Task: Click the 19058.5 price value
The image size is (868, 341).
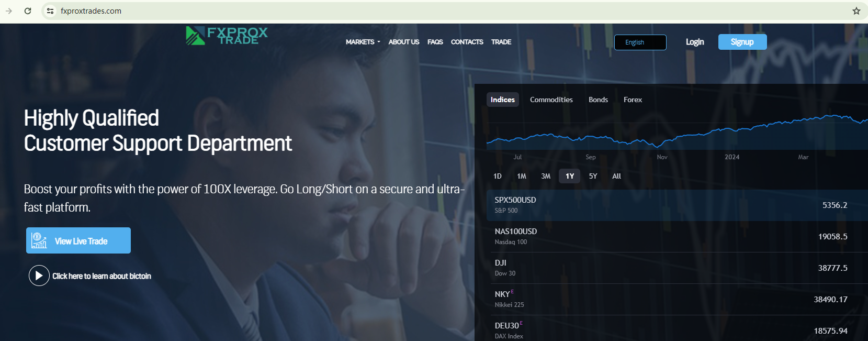Action: click(832, 237)
